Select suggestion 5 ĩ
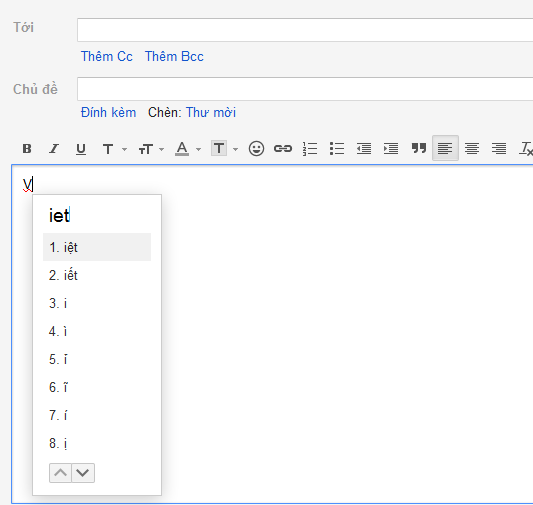Image resolution: width=533 pixels, height=505 pixels. click(97, 359)
